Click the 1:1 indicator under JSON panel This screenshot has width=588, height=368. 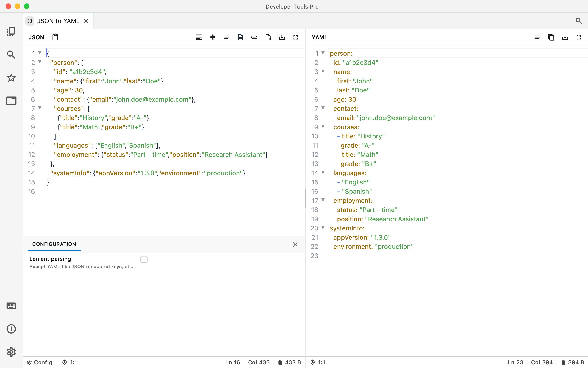[x=70, y=362]
